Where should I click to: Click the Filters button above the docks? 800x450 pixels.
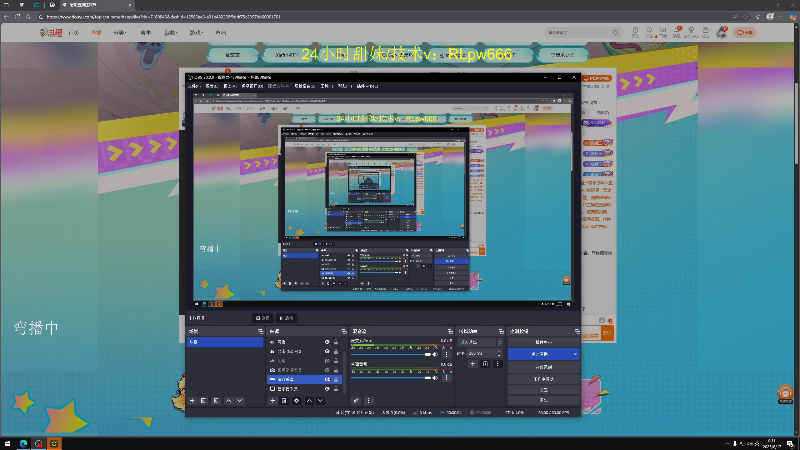tap(286, 318)
